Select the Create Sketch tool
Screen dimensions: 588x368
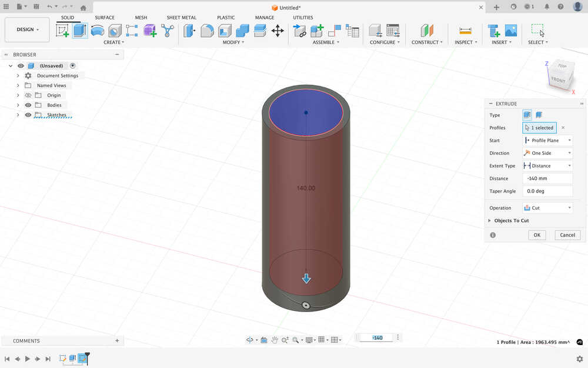[x=62, y=31]
